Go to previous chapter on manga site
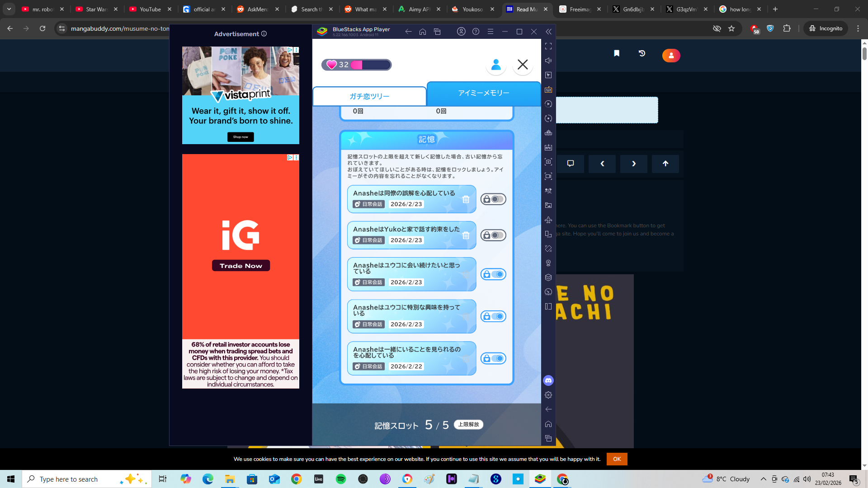Viewport: 868px width, 488px height. (x=602, y=164)
